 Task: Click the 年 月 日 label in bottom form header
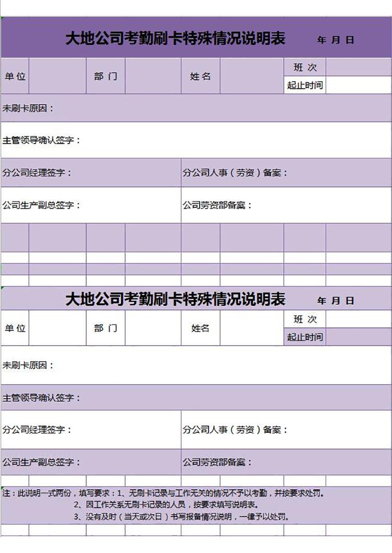pos(335,301)
